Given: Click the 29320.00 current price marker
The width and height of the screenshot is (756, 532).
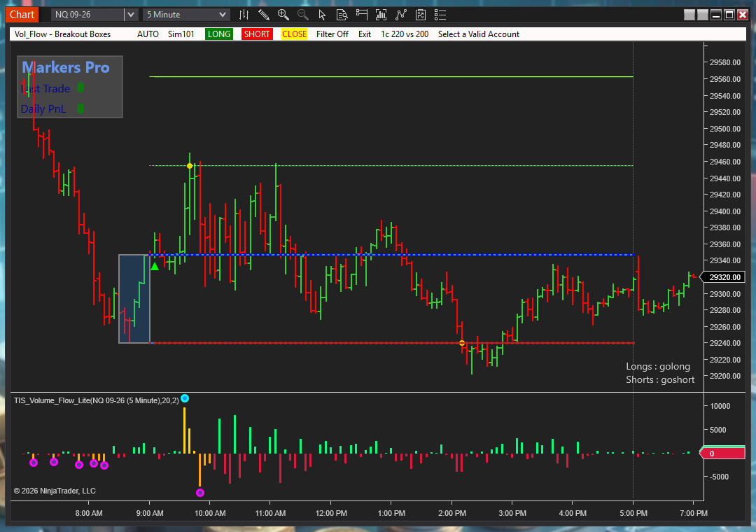Looking at the screenshot, I should point(723,277).
